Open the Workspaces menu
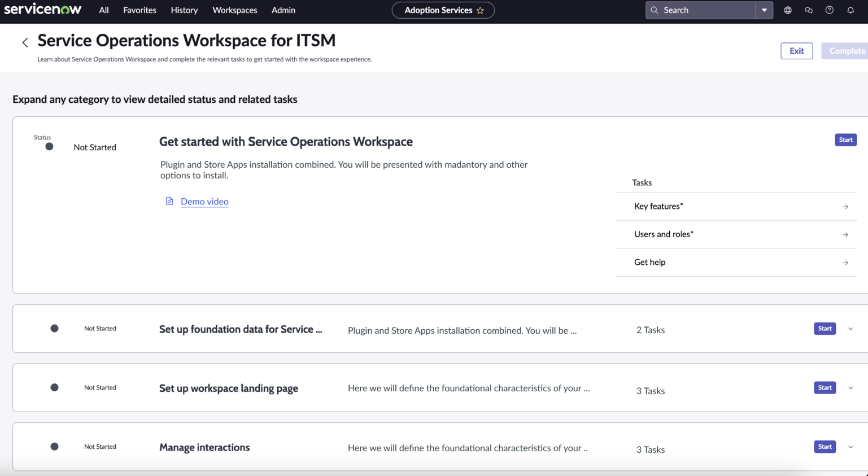Image resolution: width=868 pixels, height=476 pixels. pos(235,10)
